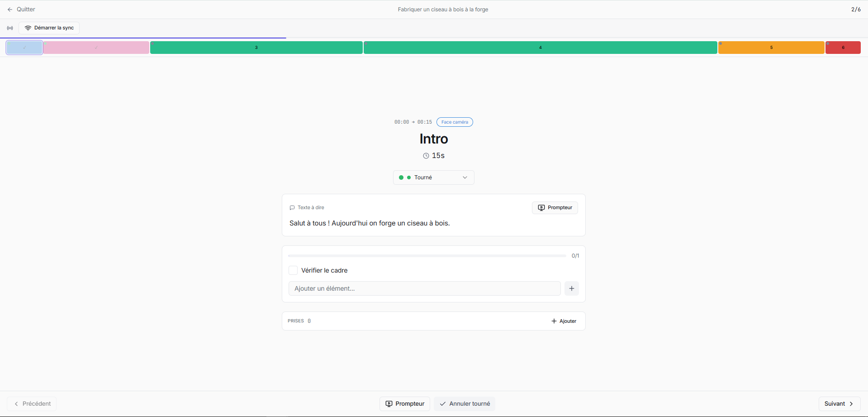Image resolution: width=868 pixels, height=417 pixels.
Task: Click the plus icon to add checklist item
Action: 572,288
